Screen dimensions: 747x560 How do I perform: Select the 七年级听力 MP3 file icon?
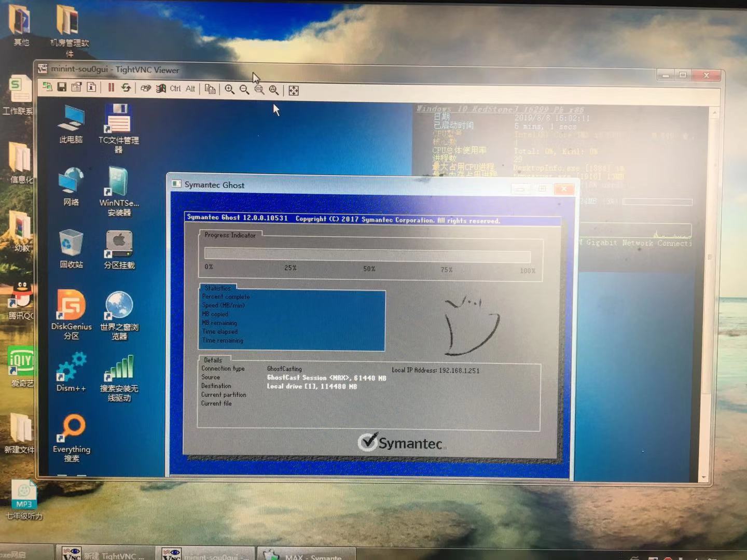tap(24, 499)
